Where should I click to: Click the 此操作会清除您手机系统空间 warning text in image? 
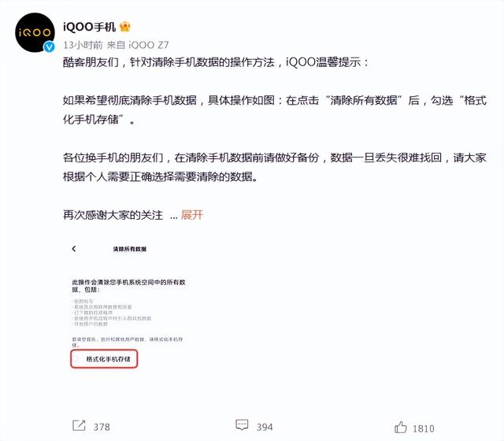[x=128, y=286]
